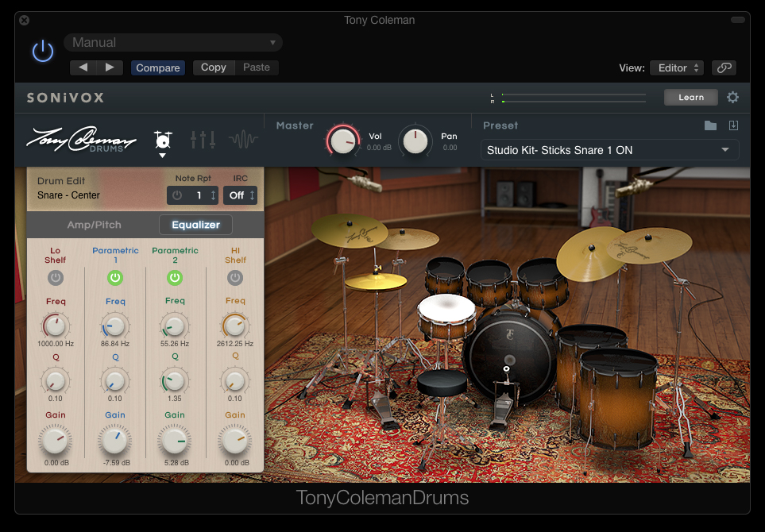
Task: Toggle the plugin power bypass button
Action: (x=42, y=51)
